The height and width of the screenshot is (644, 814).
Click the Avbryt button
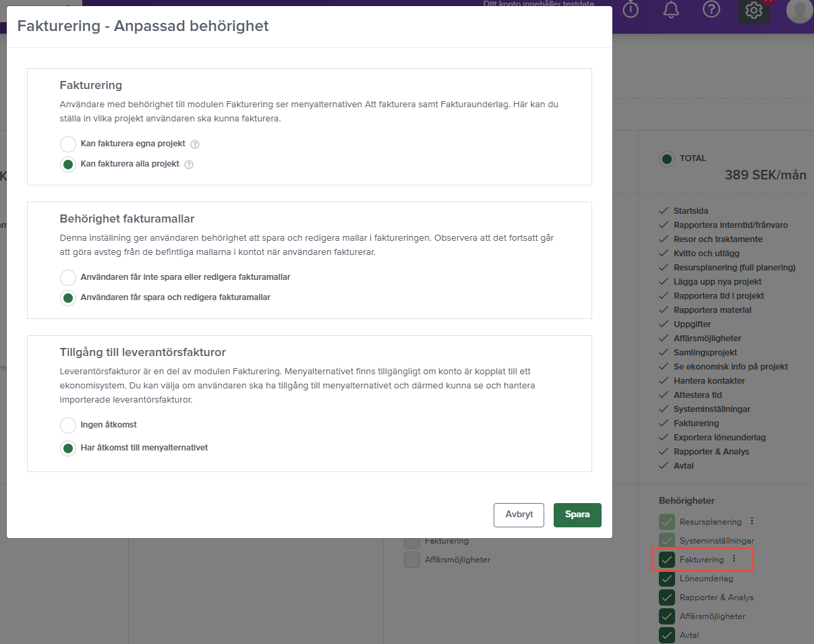coord(519,515)
